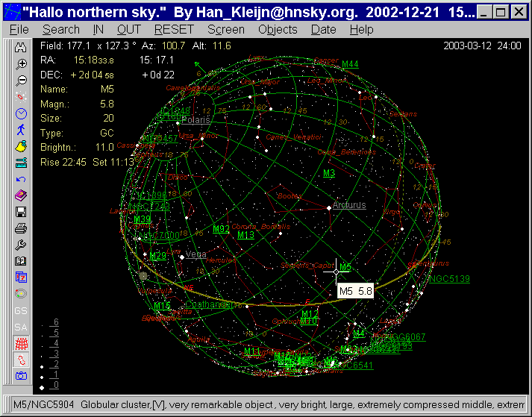Open the clock time settings icon
The width and height of the screenshot is (532, 417).
pos(21,113)
